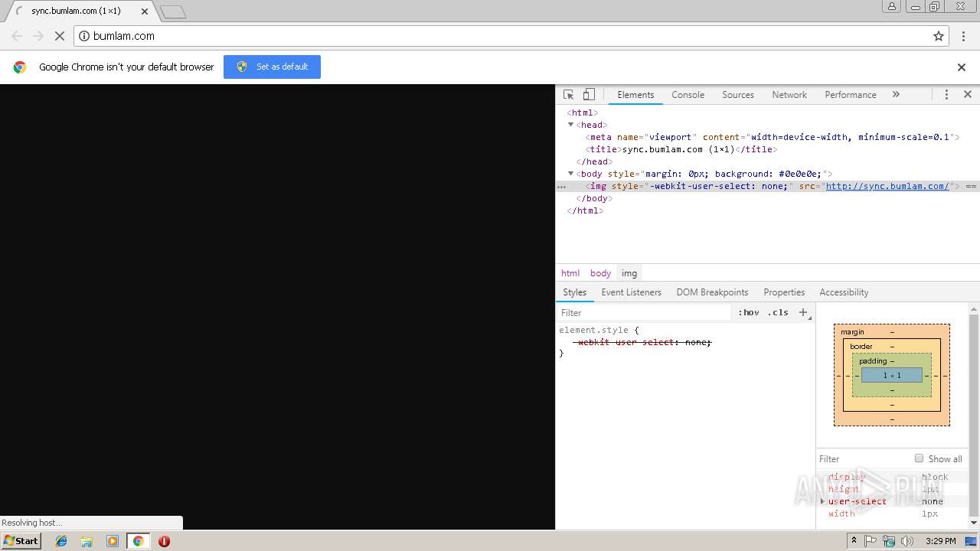Bookmark this page with the star
980x551 pixels.
(x=939, y=36)
